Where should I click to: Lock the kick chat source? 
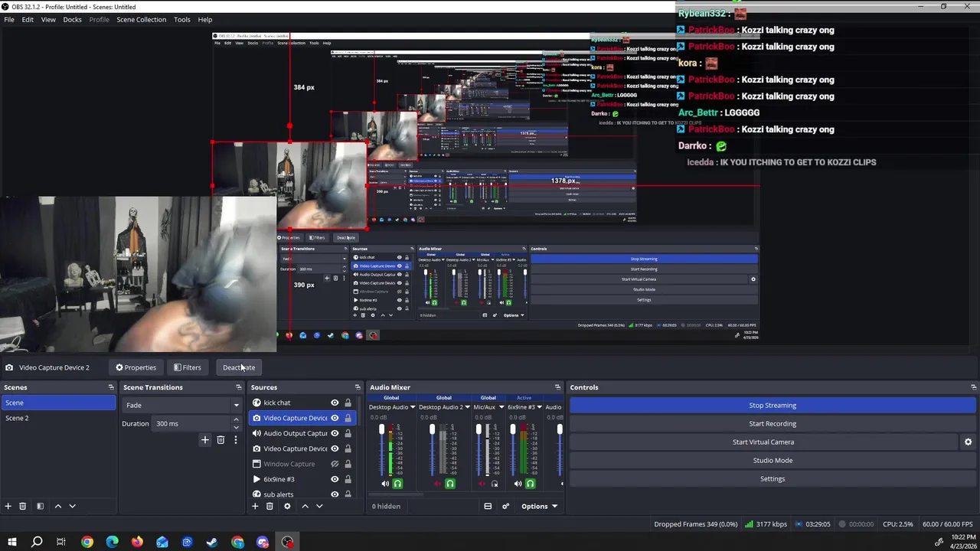click(348, 403)
